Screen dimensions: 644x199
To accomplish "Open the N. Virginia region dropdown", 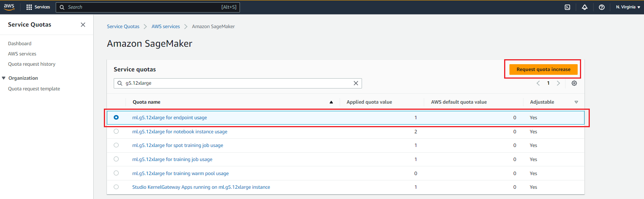I will point(628,7).
